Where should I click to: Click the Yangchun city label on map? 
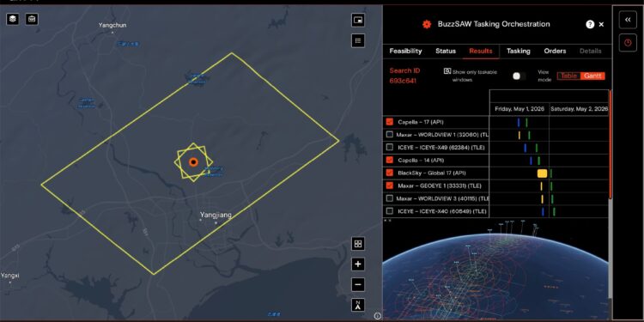point(112,25)
